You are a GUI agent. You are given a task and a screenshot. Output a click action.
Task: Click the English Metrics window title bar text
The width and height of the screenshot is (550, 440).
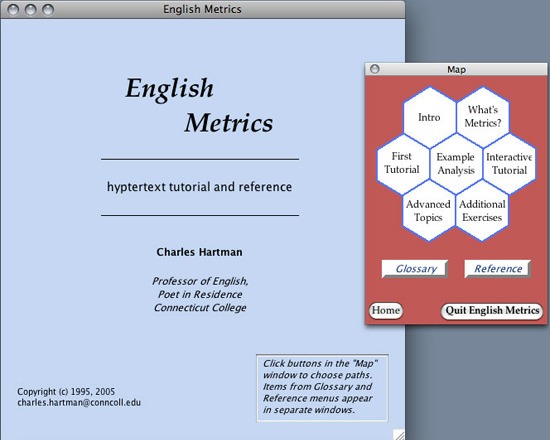202,9
